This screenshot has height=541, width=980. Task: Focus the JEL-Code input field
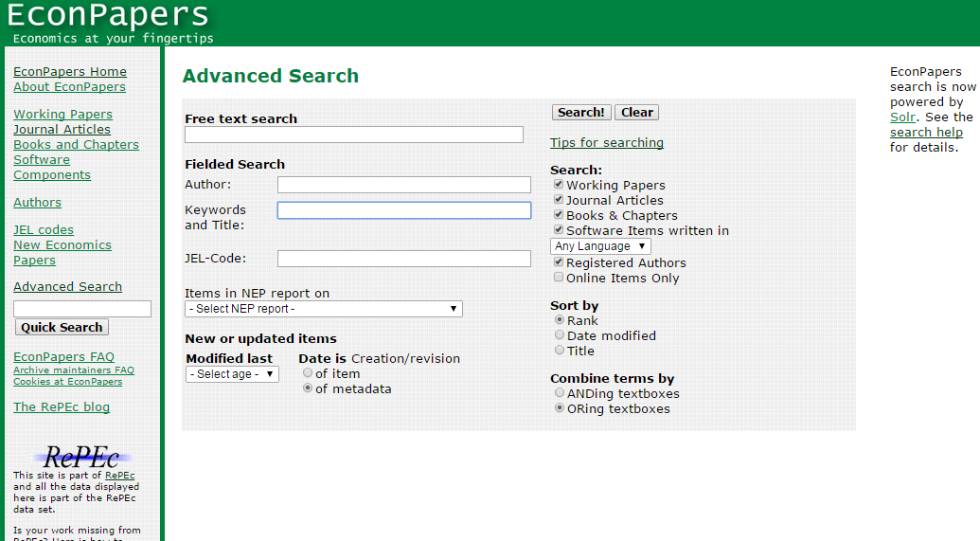click(x=404, y=259)
